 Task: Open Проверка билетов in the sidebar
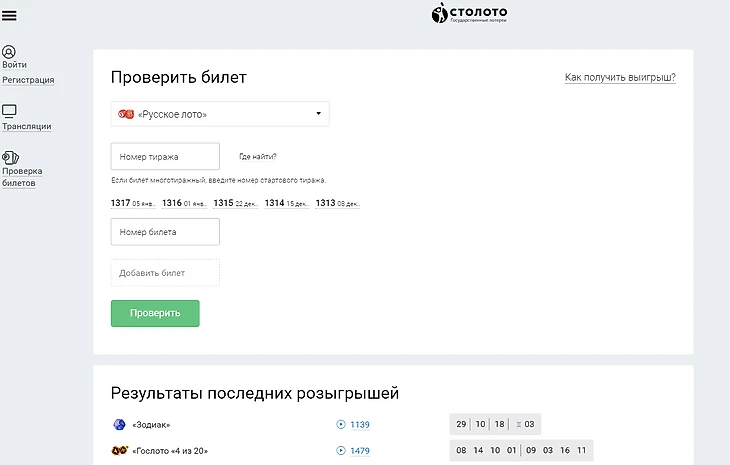coord(22,177)
